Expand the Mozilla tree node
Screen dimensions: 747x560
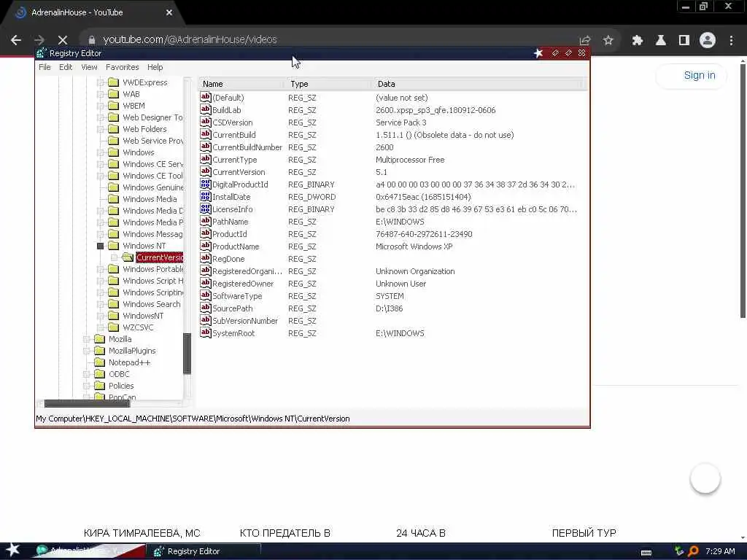click(x=86, y=339)
